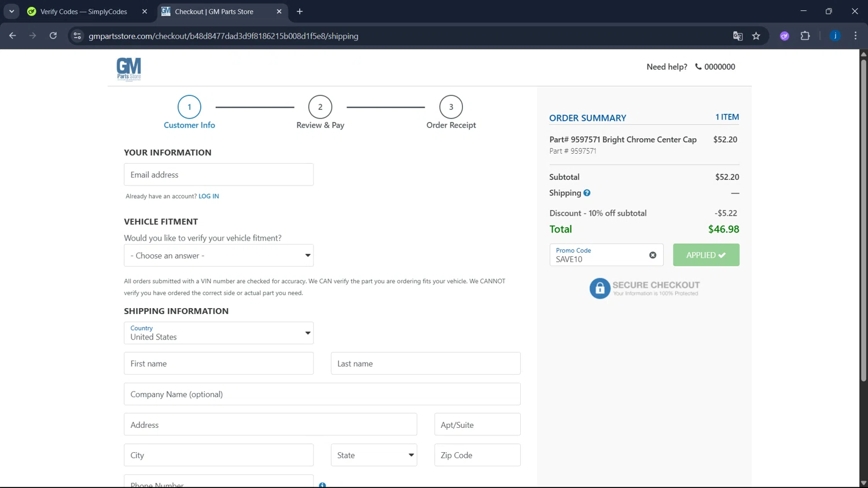The width and height of the screenshot is (868, 488).
Task: Click the browser back arrow
Action: tap(13, 36)
